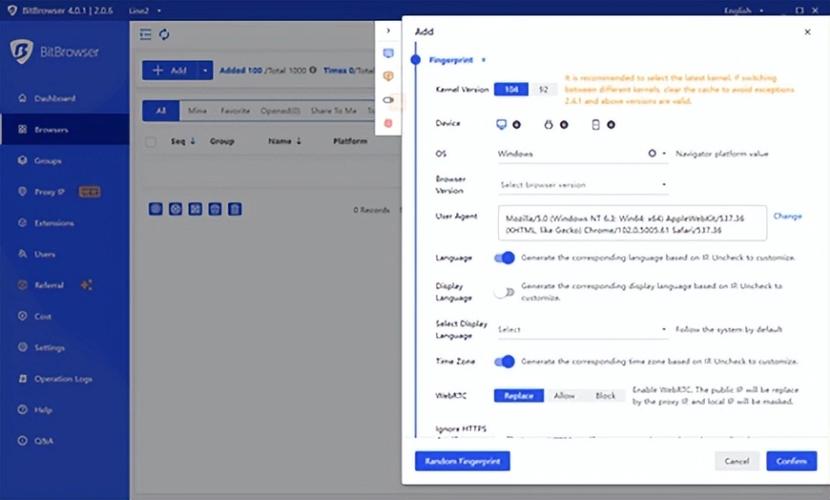The image size is (830, 500).
Task: Toggle the Display Language switch
Action: (504, 292)
